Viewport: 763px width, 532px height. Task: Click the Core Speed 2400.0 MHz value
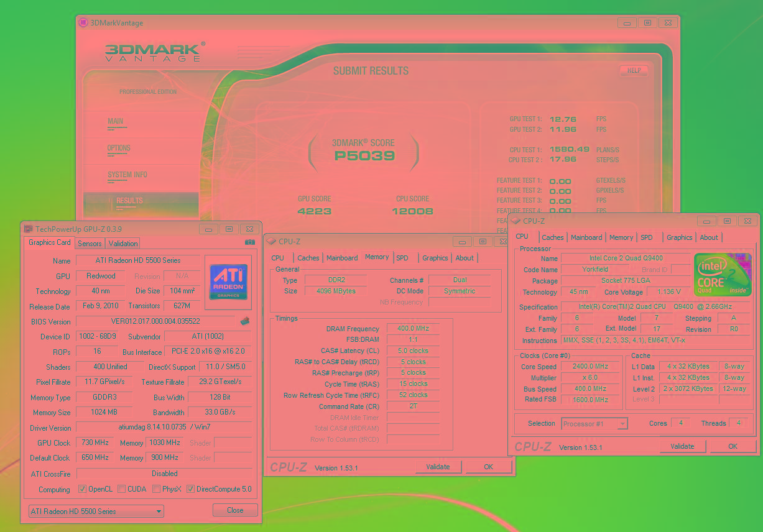coord(590,367)
